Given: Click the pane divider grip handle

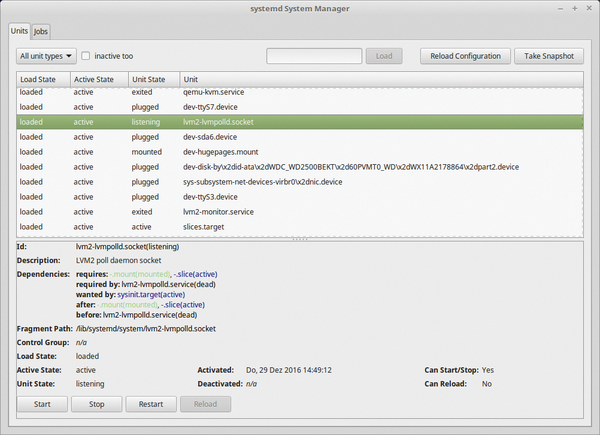Looking at the screenshot, I should click(x=300, y=239).
